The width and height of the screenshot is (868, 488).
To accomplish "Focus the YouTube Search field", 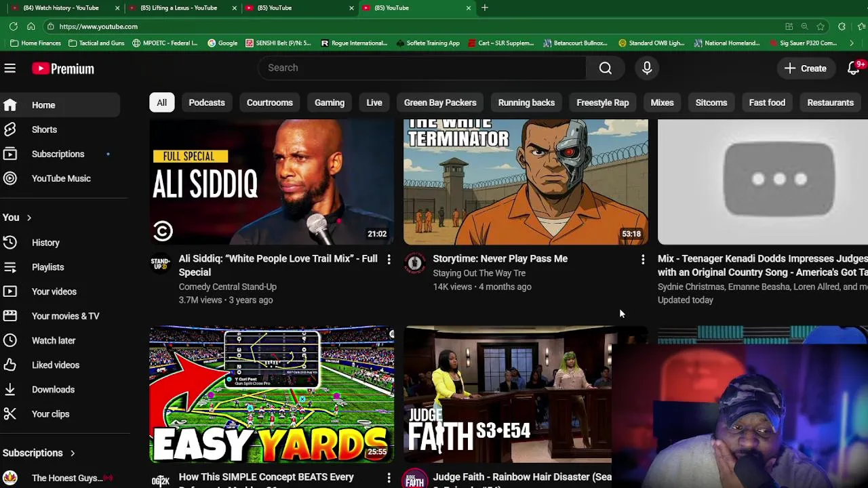I will (x=422, y=68).
